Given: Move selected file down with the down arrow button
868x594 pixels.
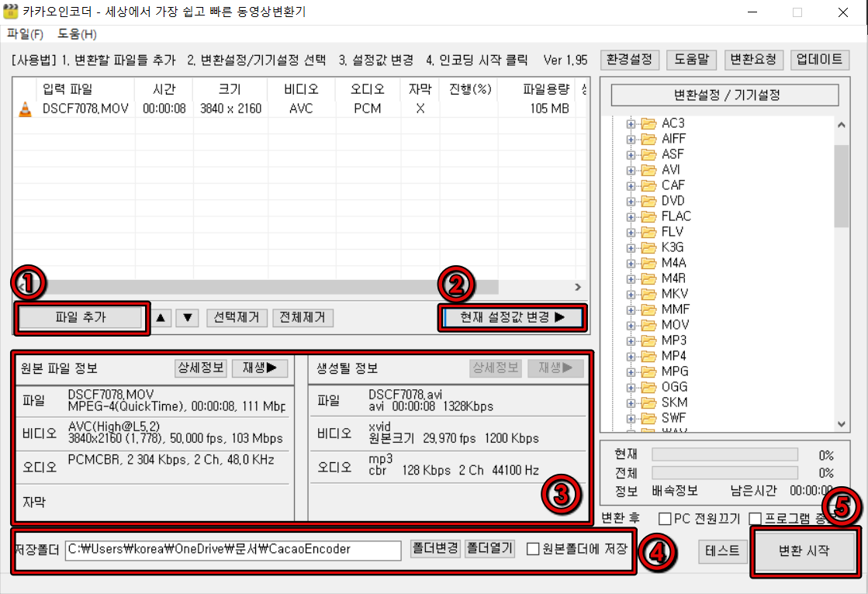Looking at the screenshot, I should [188, 318].
